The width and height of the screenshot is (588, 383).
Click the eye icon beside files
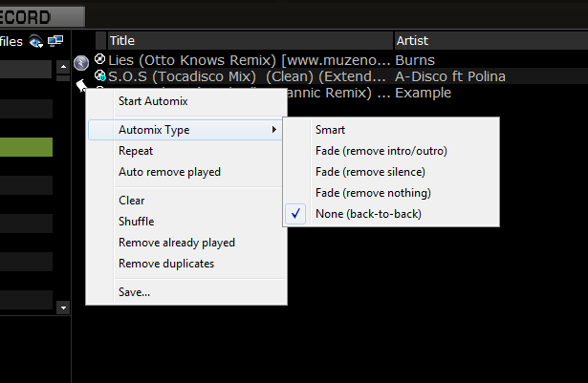(x=35, y=40)
